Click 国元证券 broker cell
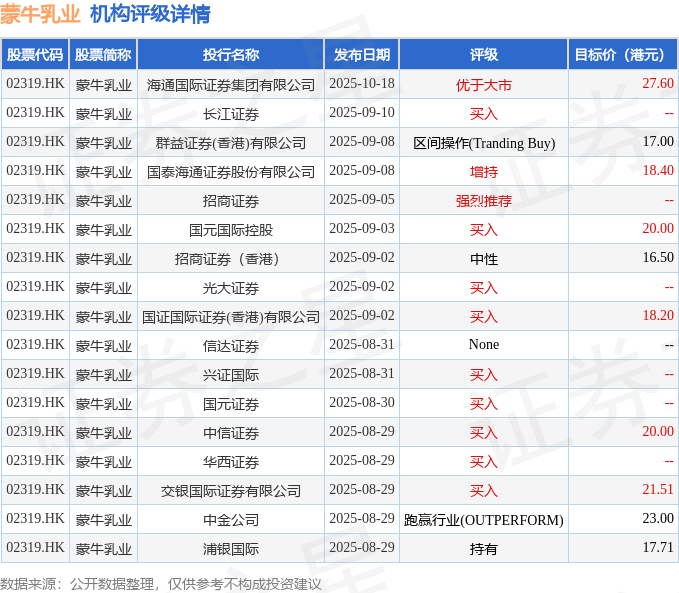The height and width of the screenshot is (593, 679). pyautogui.click(x=231, y=404)
